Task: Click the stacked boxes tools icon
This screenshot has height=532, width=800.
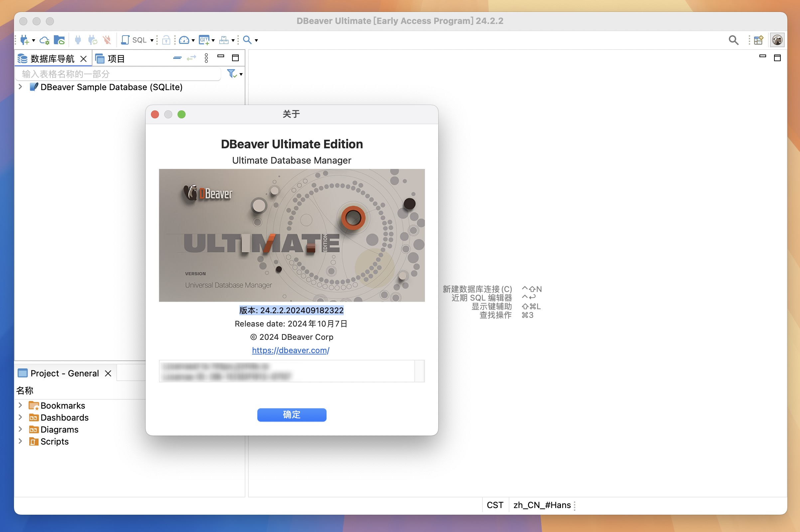Action: click(x=224, y=40)
